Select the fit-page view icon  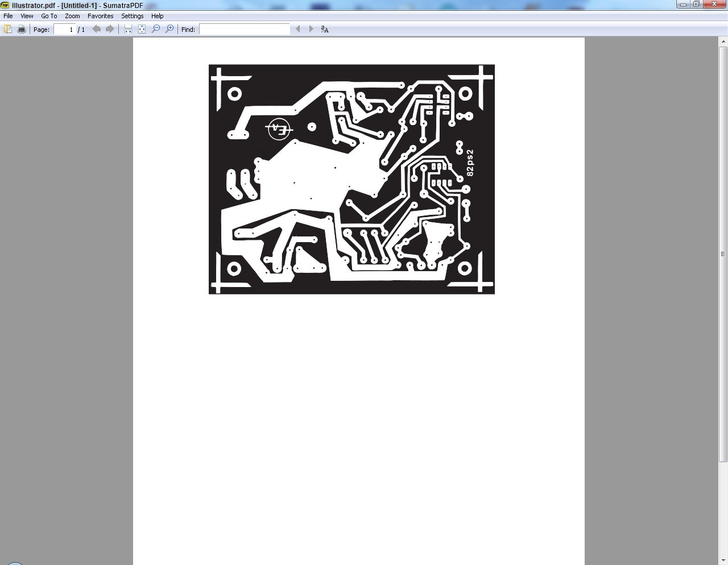coord(141,29)
